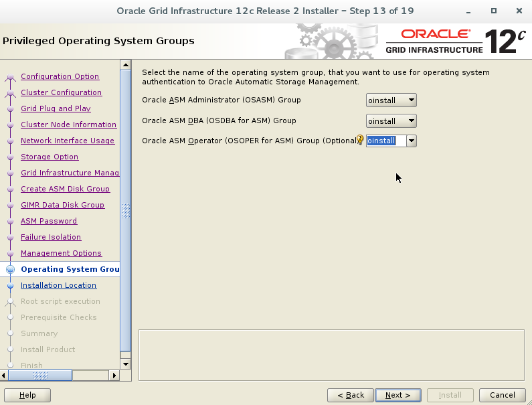Jump to the Storage Option step
Screen dimensions: 532x405
(x=50, y=157)
